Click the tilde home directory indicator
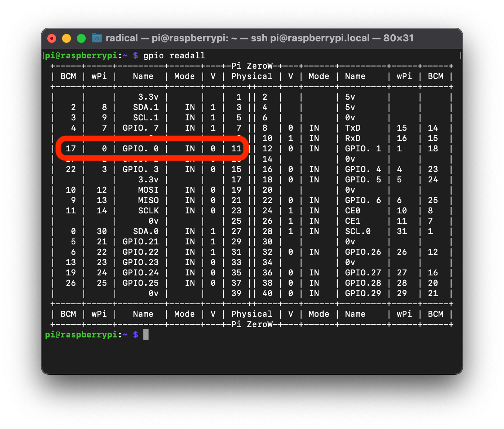Image resolution: width=504 pixels, height=429 pixels. (x=125, y=55)
